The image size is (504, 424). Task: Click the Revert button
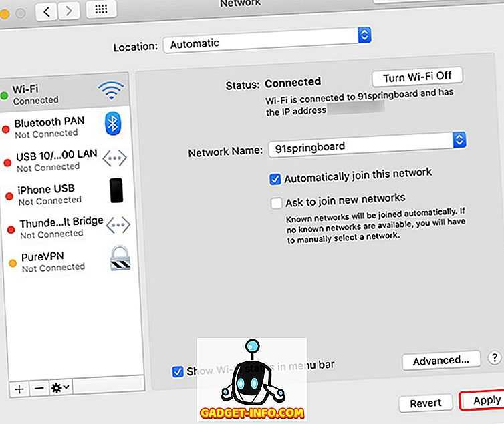click(x=426, y=403)
